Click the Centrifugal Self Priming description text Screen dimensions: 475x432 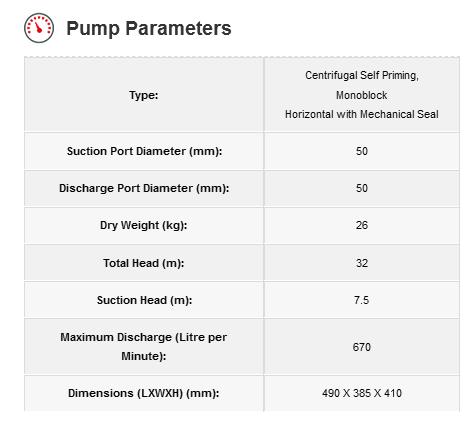(x=362, y=76)
